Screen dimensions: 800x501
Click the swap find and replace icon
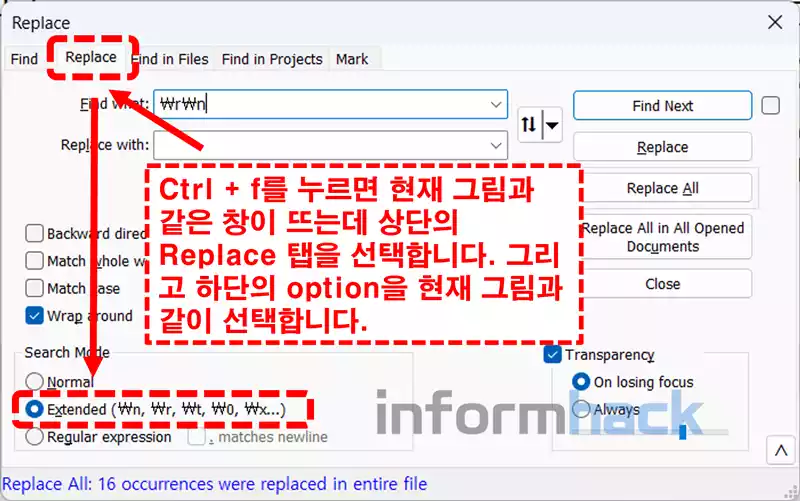[x=529, y=124]
